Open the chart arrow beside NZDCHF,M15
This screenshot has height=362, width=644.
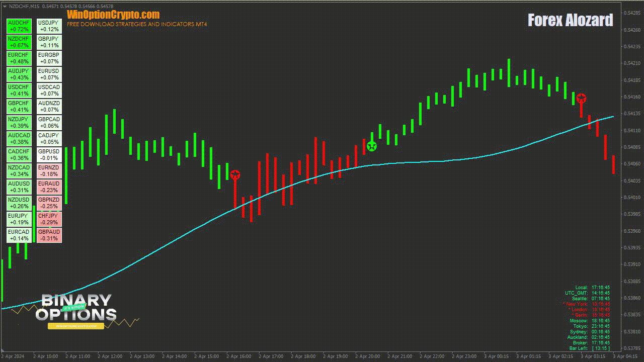coord(5,6)
